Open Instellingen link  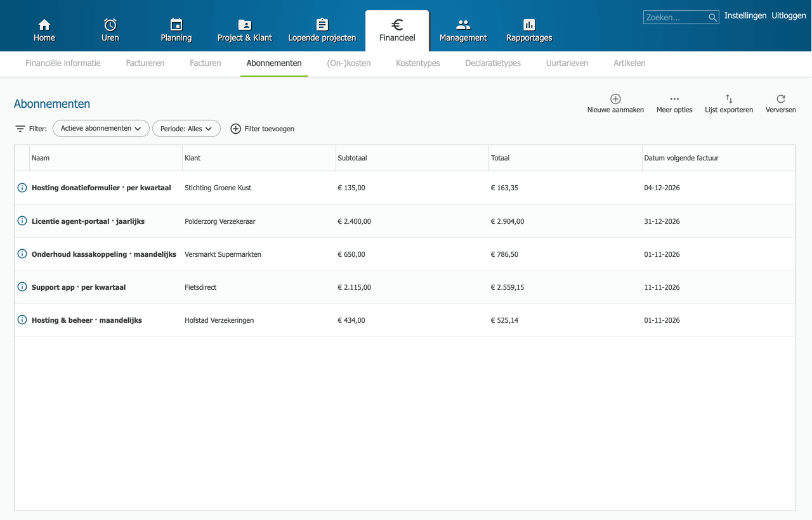click(x=745, y=16)
